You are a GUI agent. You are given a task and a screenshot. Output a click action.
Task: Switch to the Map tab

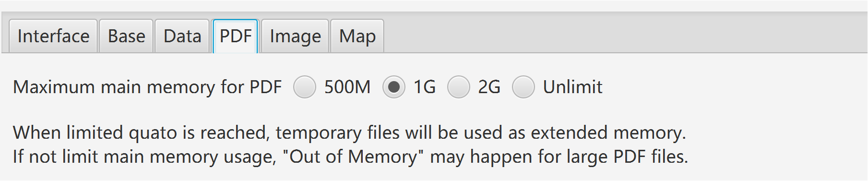coord(357,36)
